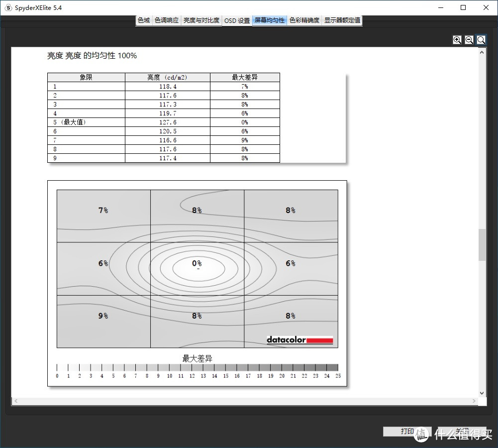Click the 9% value in the table
Viewport: 498px width, 448px height.
point(245,140)
